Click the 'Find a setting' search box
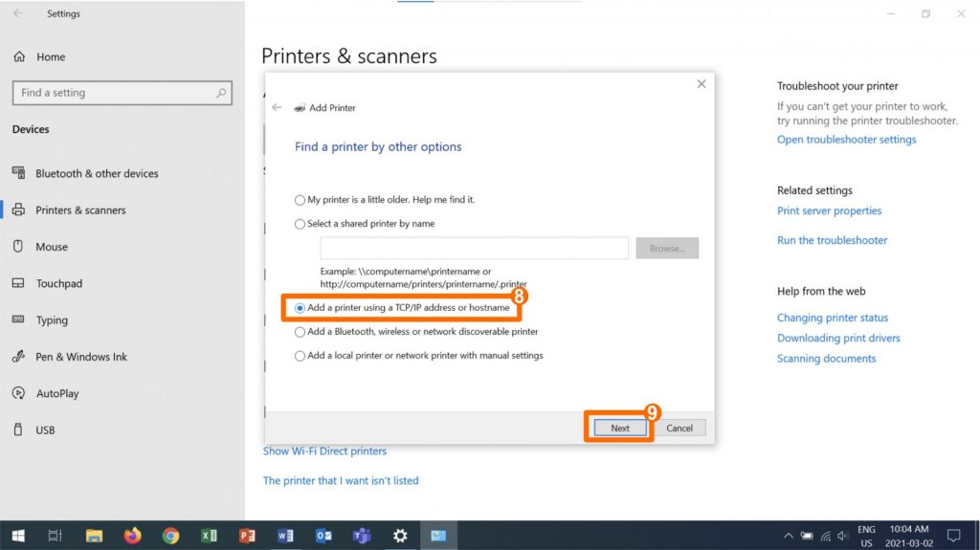This screenshot has height=550, width=980. [115, 93]
